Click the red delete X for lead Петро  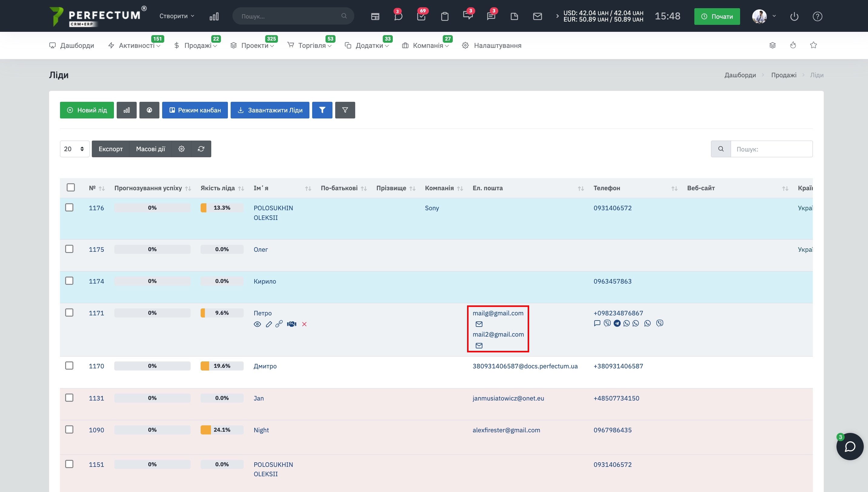click(x=304, y=324)
